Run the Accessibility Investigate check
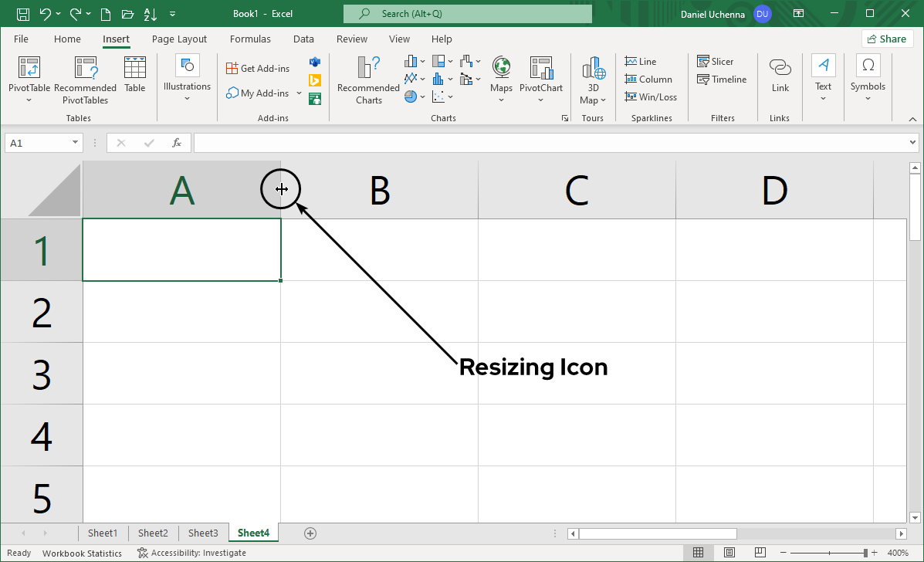 [191, 553]
